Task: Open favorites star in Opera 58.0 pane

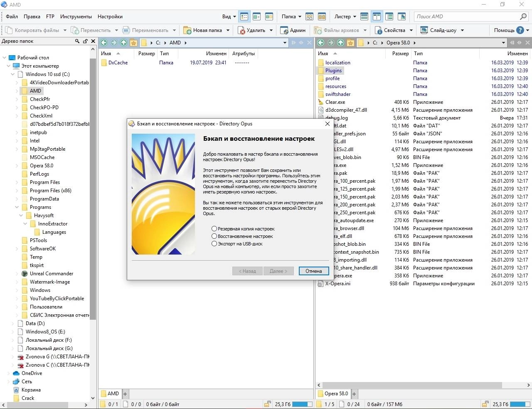Action: click(350, 42)
